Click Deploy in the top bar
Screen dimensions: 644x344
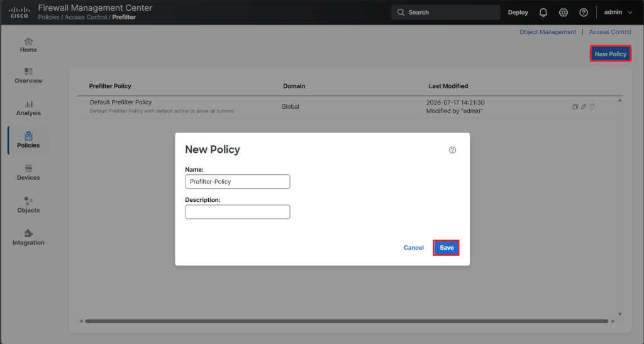(518, 13)
